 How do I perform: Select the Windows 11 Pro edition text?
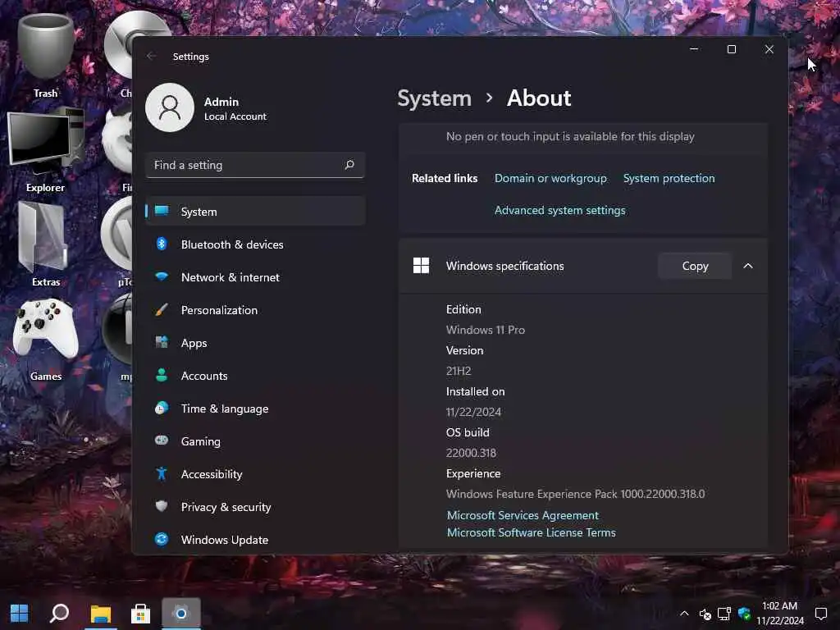486,330
